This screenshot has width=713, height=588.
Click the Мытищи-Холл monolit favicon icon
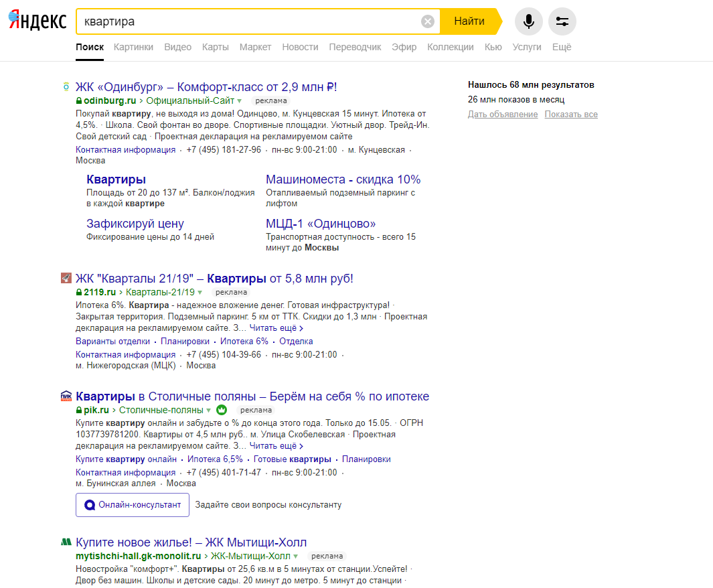coord(66,542)
